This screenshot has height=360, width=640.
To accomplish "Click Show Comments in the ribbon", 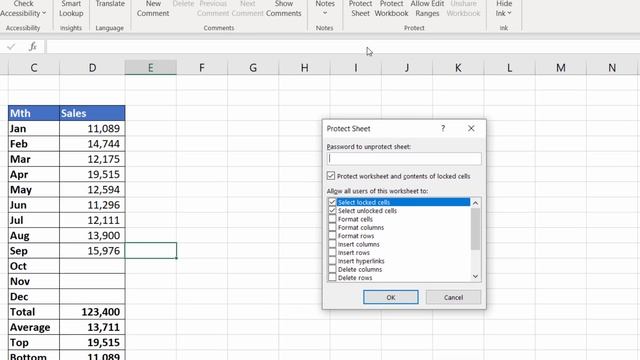I will (283, 9).
